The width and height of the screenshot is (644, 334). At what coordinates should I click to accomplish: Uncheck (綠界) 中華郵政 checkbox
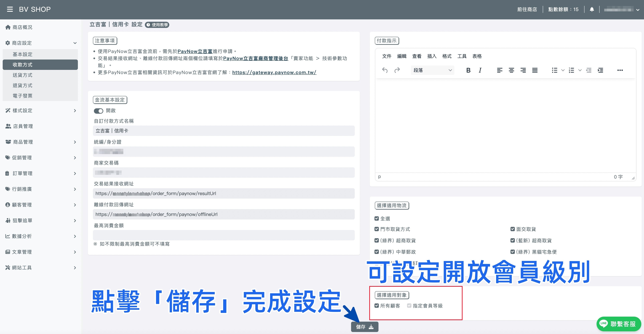tap(376, 252)
